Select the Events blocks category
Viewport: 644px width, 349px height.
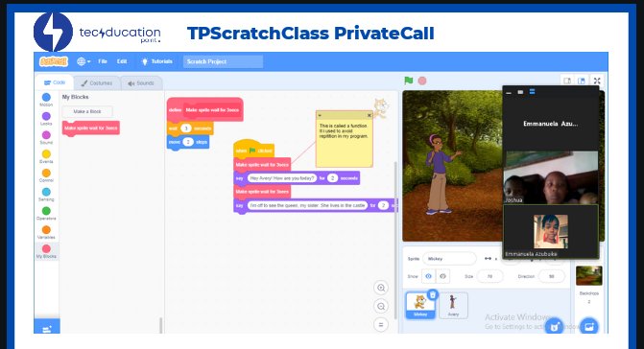(46, 156)
